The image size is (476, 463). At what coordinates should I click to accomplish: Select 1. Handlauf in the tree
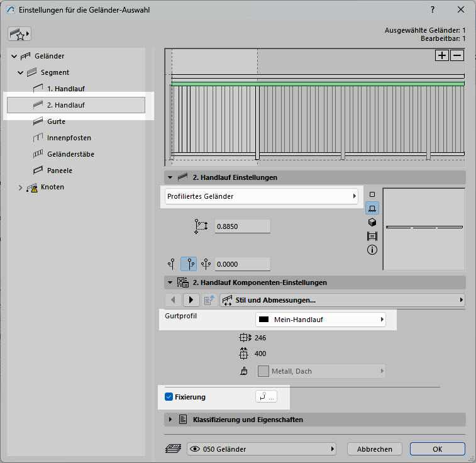(x=65, y=89)
